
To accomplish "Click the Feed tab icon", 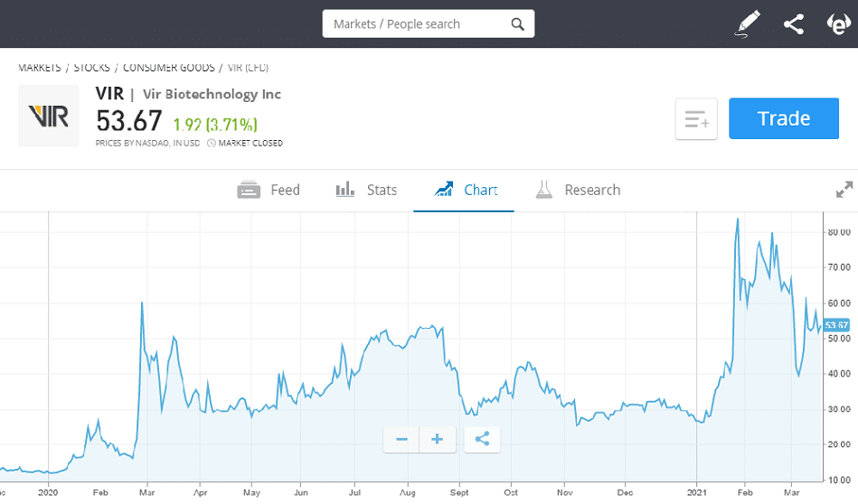I will [249, 190].
